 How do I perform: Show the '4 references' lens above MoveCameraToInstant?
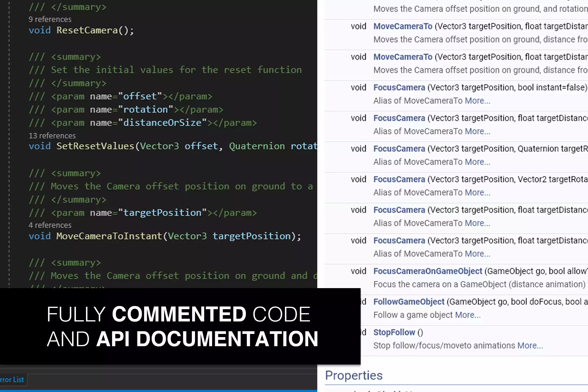pos(50,225)
